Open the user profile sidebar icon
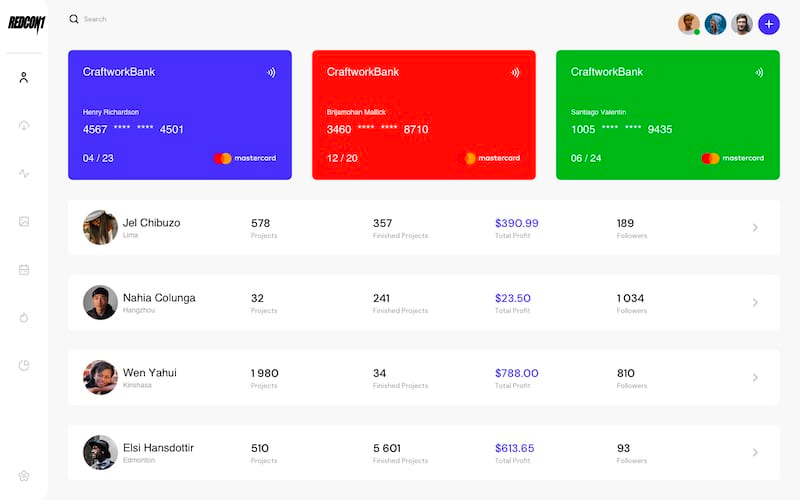The image size is (800, 500). pyautogui.click(x=23, y=78)
